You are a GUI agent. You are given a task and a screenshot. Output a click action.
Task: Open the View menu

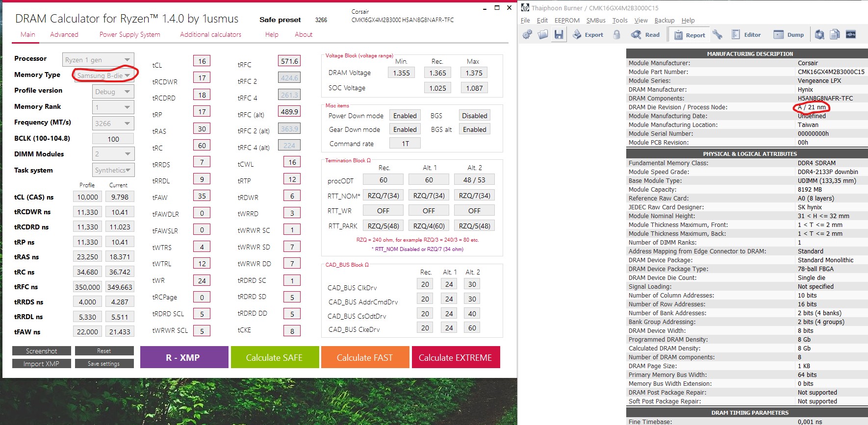point(641,20)
